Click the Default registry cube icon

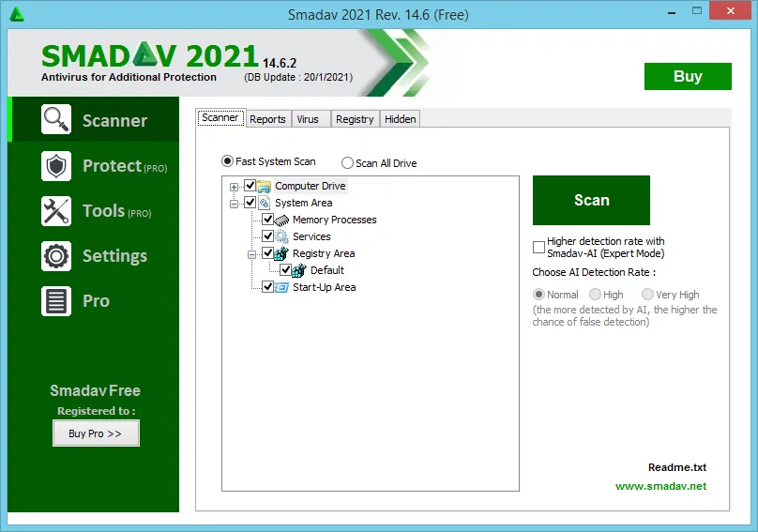(x=299, y=270)
